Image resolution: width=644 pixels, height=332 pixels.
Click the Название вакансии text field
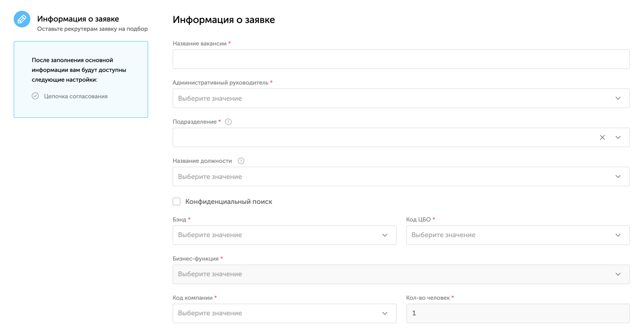[x=401, y=59]
